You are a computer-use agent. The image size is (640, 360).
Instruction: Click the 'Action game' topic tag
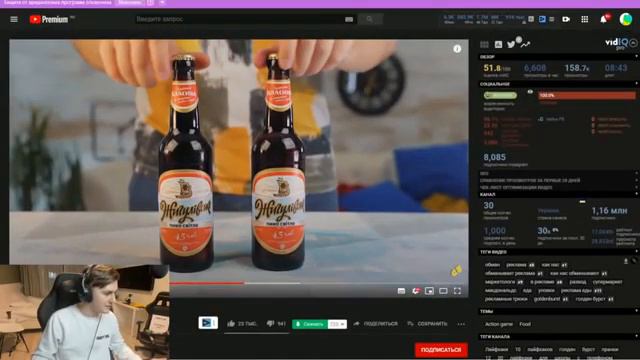[499, 324]
